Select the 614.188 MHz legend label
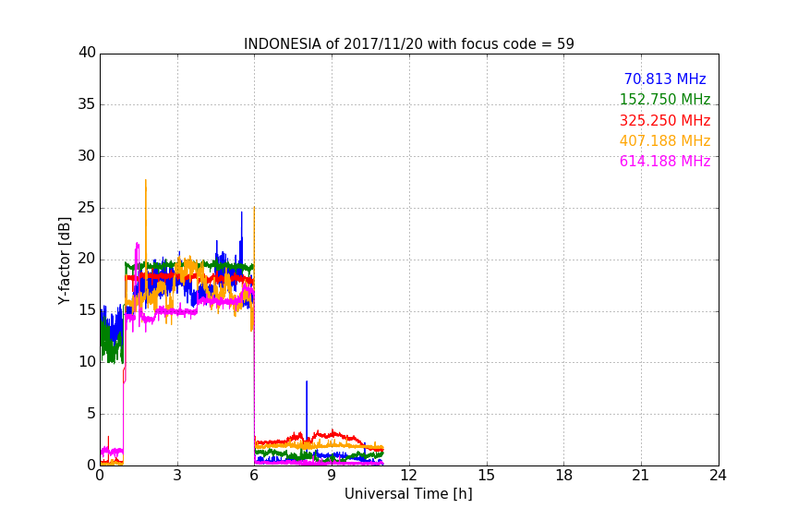Viewport: 798px width, 532px height. (665, 161)
